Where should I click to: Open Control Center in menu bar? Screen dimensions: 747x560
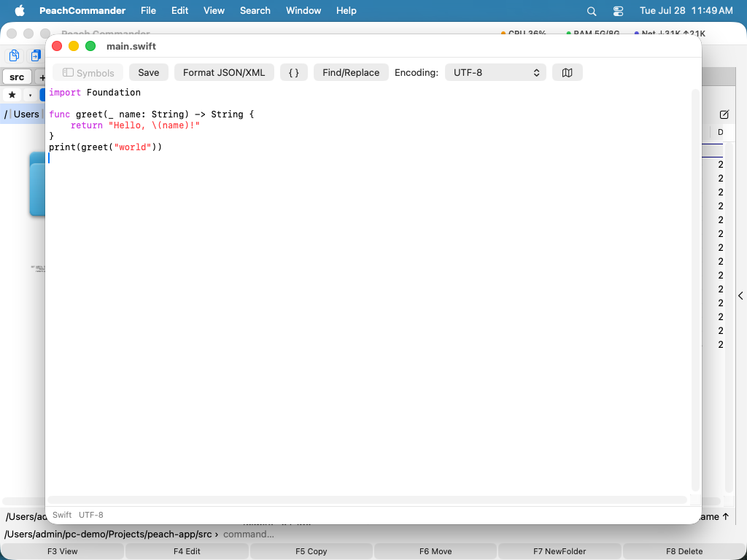coord(618,11)
